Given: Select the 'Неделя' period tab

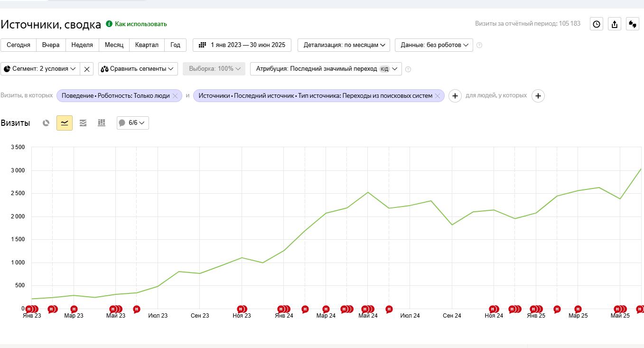Looking at the screenshot, I should coord(82,45).
